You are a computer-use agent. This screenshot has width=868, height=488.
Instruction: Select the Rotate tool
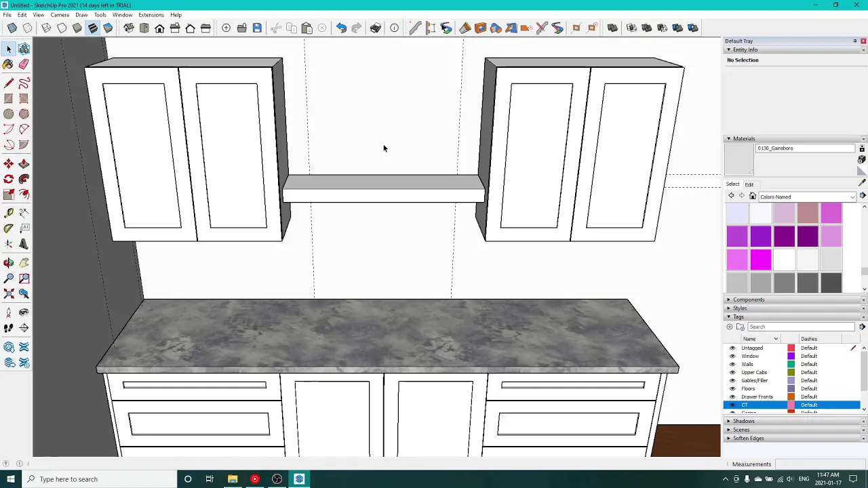(8, 179)
